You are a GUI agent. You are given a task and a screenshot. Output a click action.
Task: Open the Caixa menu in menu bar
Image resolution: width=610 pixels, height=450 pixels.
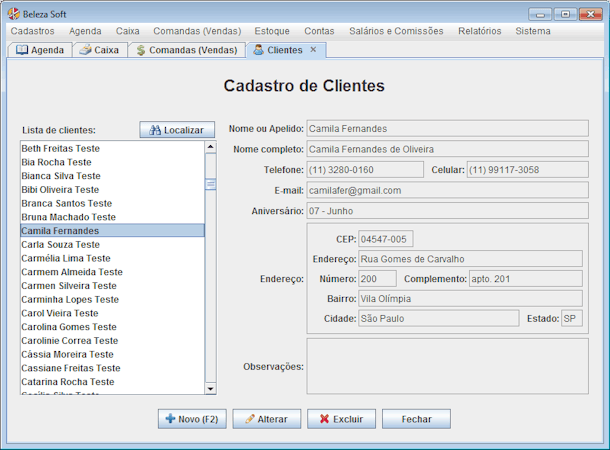pyautogui.click(x=128, y=31)
